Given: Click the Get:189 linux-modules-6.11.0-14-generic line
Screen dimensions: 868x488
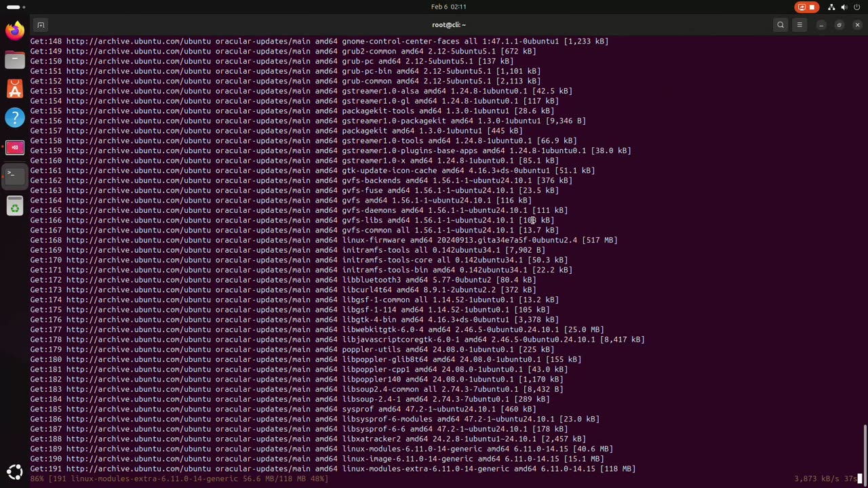Looking at the screenshot, I should point(321,449).
